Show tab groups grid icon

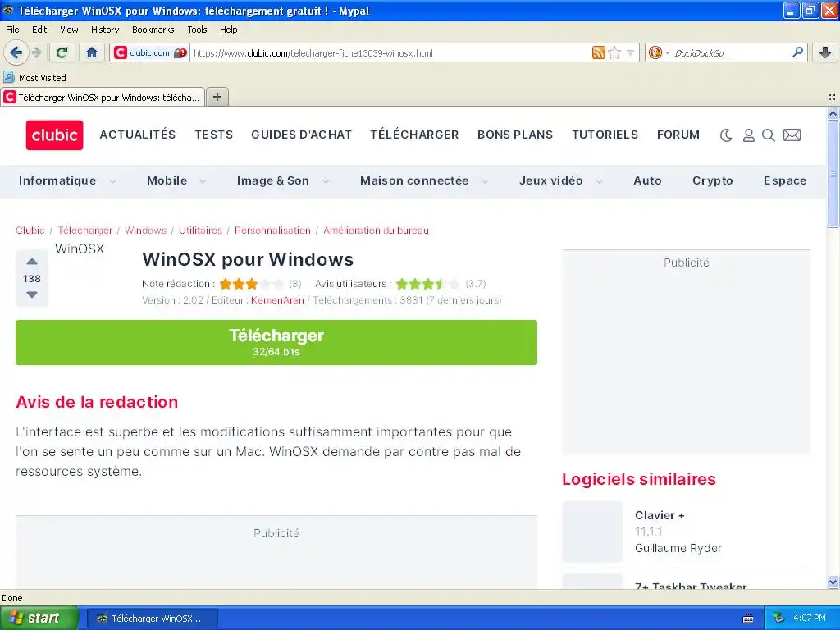(x=832, y=97)
